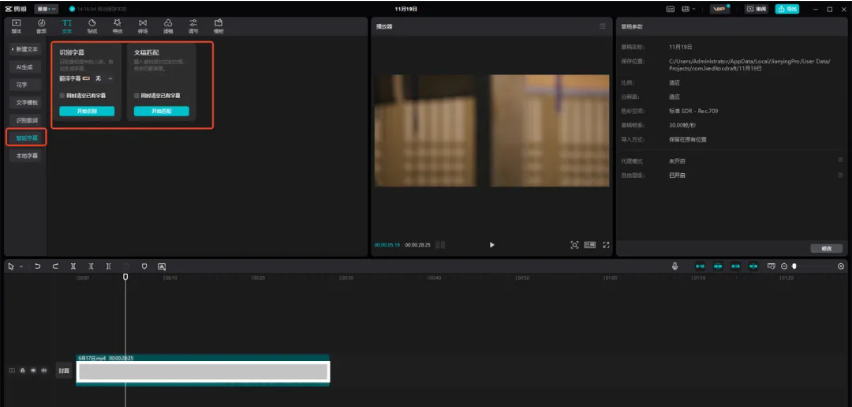The width and height of the screenshot is (852, 407).
Task: Enable 同时清空已有字幕 under 文稿匹配
Action: [x=137, y=95]
